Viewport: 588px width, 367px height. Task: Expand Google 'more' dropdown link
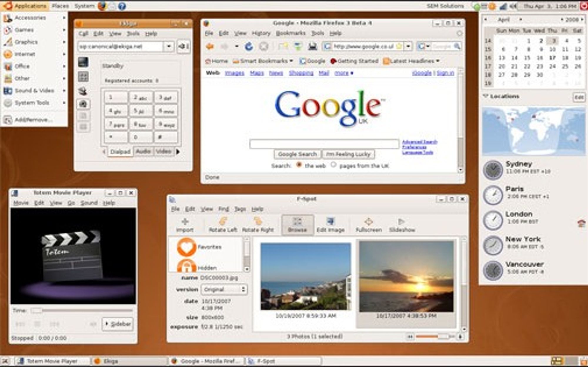344,73
